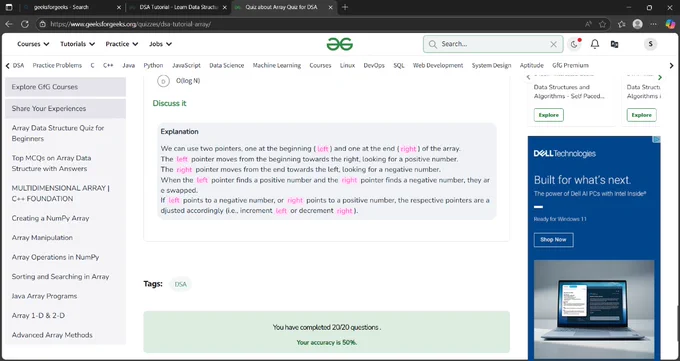The height and width of the screenshot is (361, 680).
Task: Click Shop Now in Dell ad
Action: pyautogui.click(x=553, y=240)
